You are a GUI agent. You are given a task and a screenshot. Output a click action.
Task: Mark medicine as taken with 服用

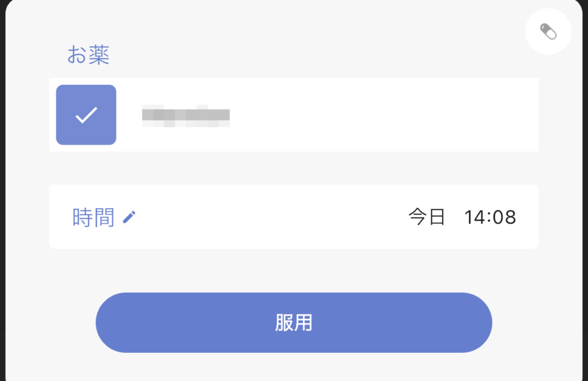click(x=293, y=322)
